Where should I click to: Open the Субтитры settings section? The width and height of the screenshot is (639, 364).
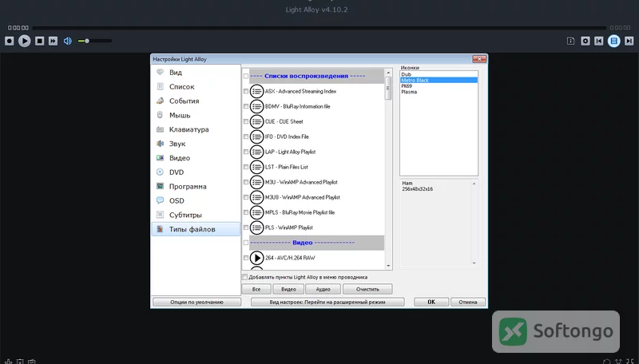(196, 215)
